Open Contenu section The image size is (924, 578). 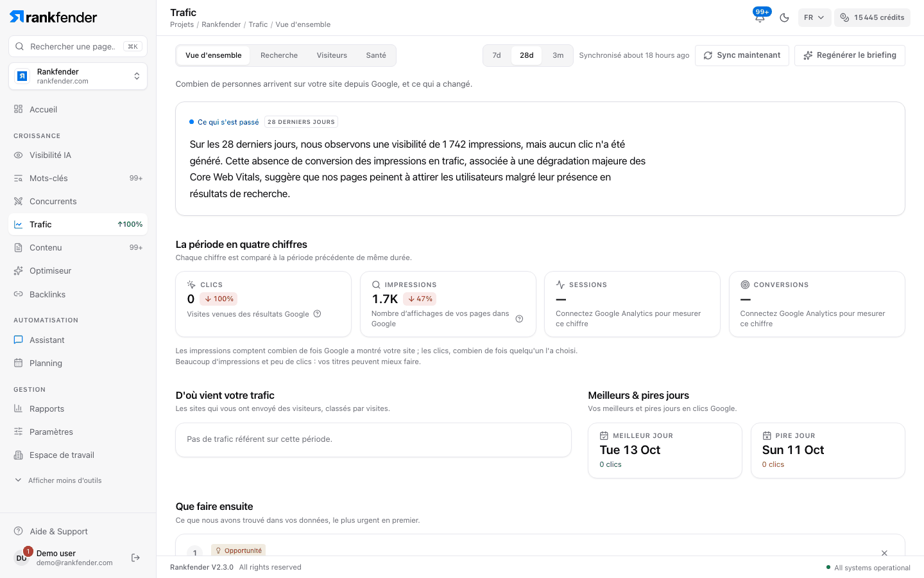tap(78, 247)
